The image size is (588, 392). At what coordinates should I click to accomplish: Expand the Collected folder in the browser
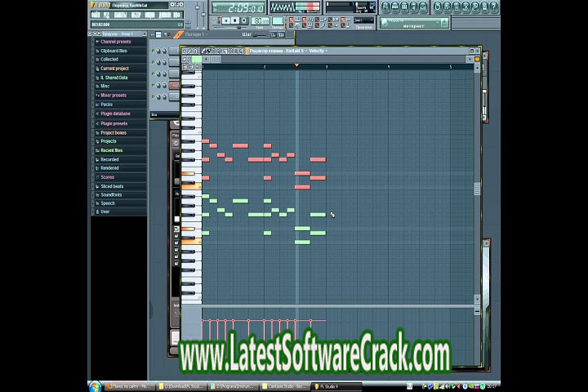[x=119, y=60]
